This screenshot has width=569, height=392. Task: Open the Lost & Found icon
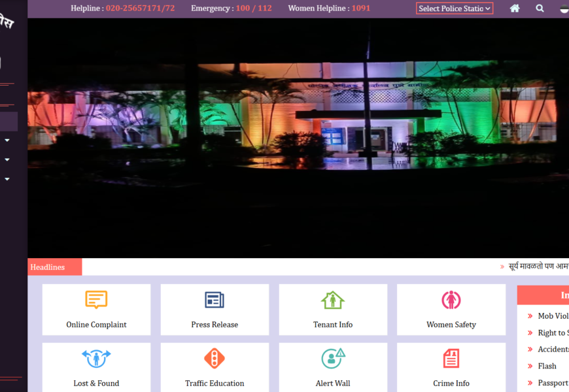pyautogui.click(x=96, y=359)
